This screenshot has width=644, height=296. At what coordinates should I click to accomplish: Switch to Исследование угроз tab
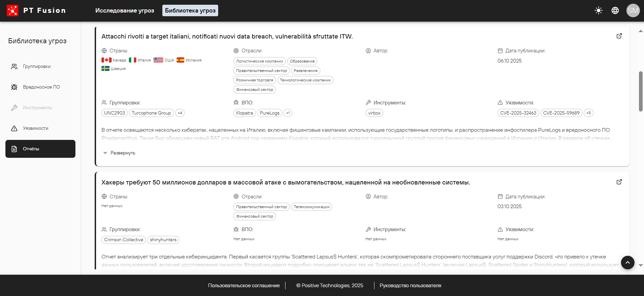pyautogui.click(x=124, y=10)
